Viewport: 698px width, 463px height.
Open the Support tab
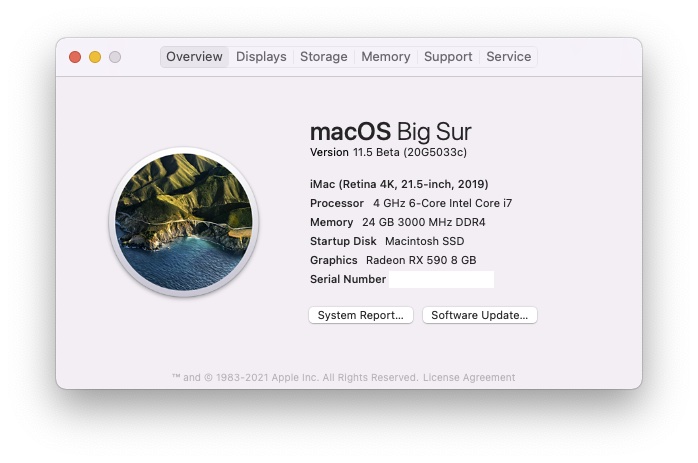[x=448, y=57]
